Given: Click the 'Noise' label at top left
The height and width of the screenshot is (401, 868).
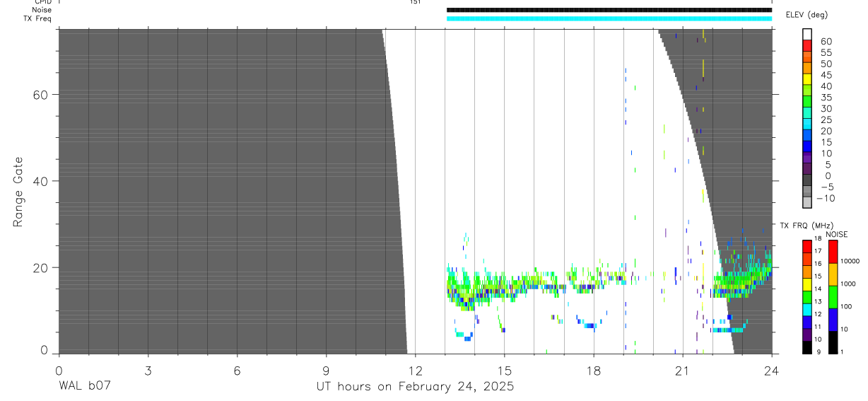Looking at the screenshot, I should pyautogui.click(x=42, y=10).
